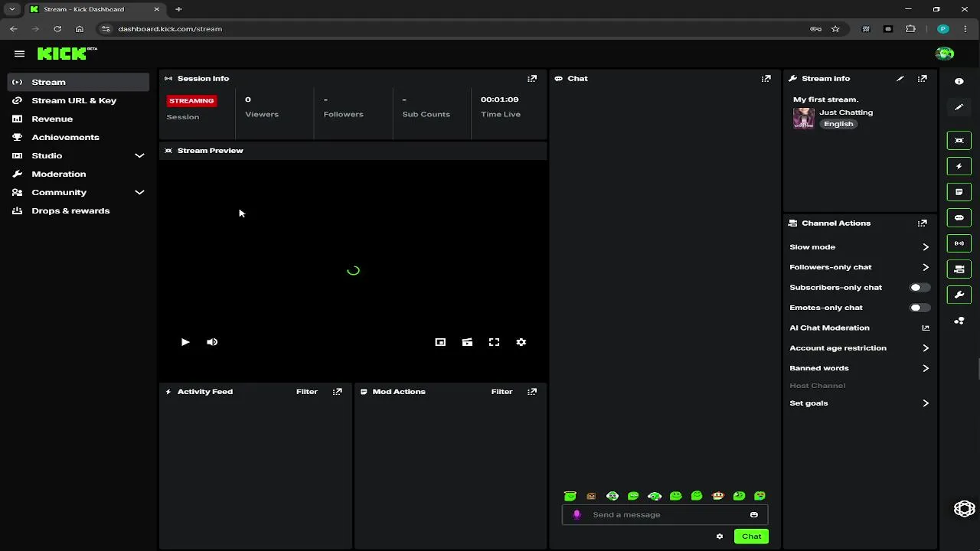
Task: Click the Just Chatting category thumbnail
Action: 803,118
